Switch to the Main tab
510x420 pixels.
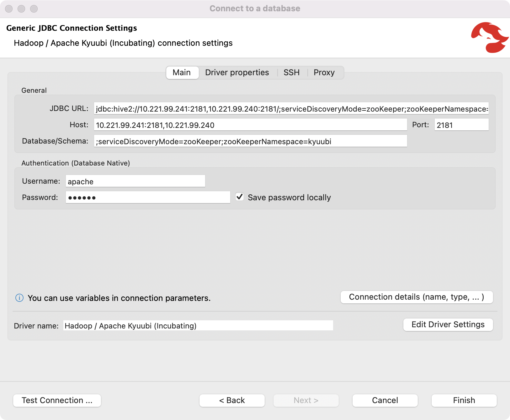tap(182, 73)
